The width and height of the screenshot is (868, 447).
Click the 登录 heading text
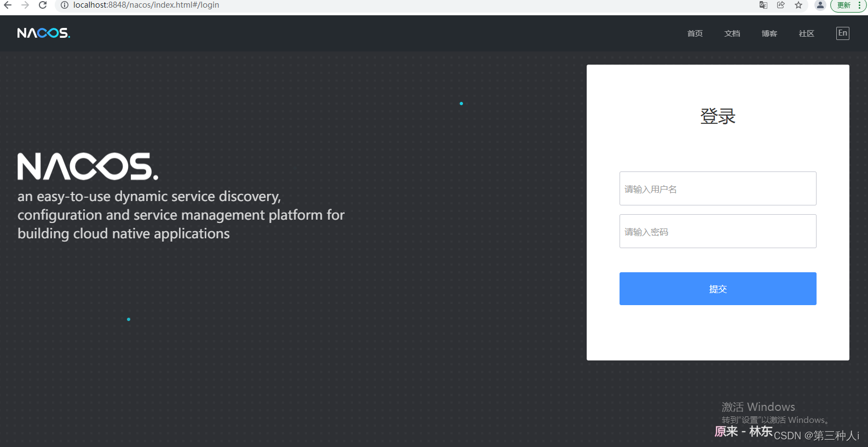click(718, 116)
